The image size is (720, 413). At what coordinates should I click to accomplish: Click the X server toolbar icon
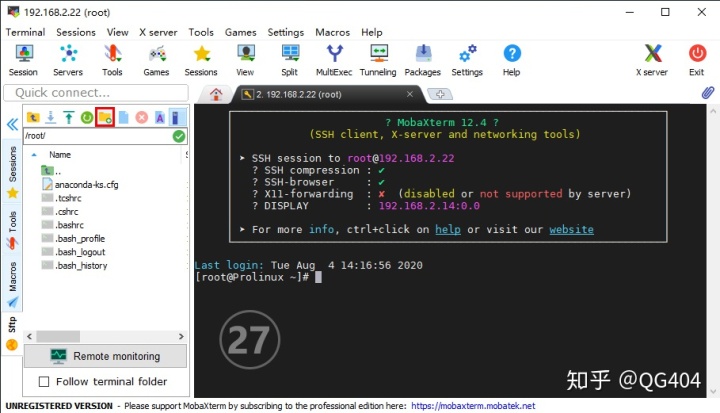click(x=652, y=60)
